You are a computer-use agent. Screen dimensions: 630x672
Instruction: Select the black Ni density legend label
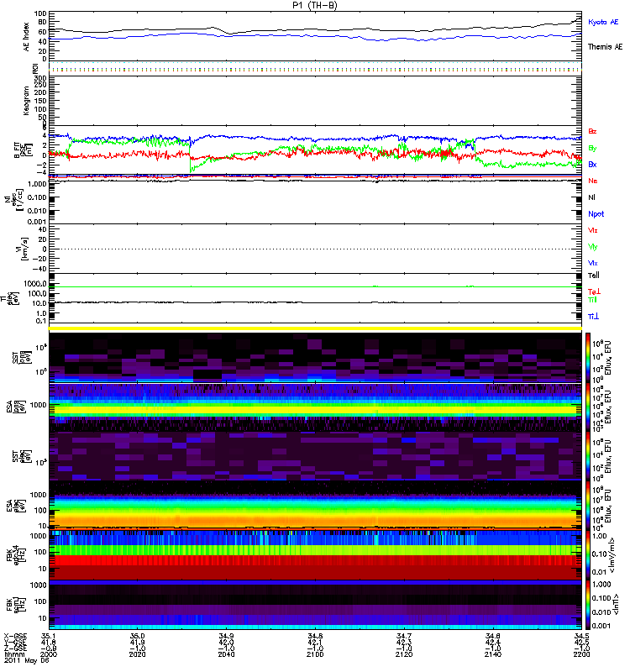pyautogui.click(x=591, y=197)
